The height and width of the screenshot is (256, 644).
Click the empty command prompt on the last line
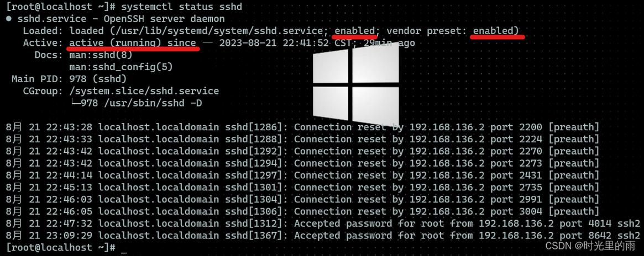coord(124,248)
